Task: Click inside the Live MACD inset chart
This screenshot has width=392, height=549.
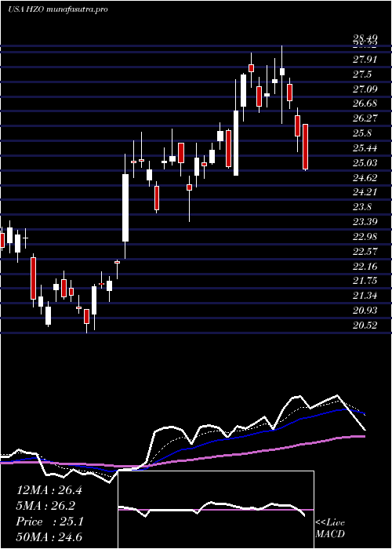Action: pyautogui.click(x=216, y=510)
